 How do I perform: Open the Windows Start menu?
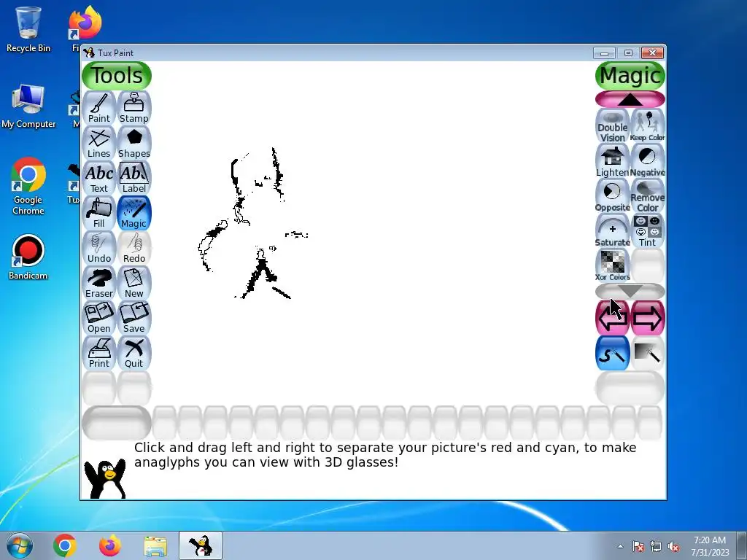pos(19,545)
